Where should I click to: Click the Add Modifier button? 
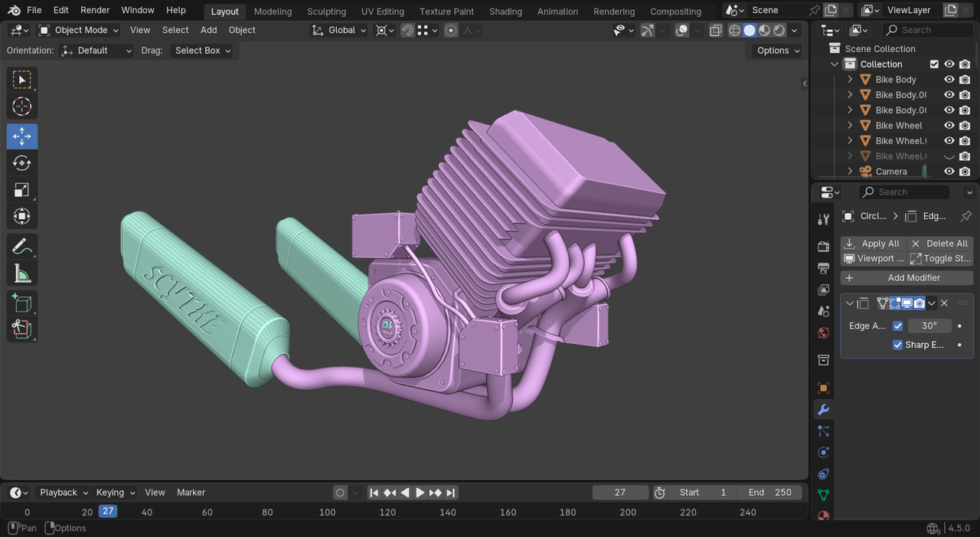click(906, 278)
